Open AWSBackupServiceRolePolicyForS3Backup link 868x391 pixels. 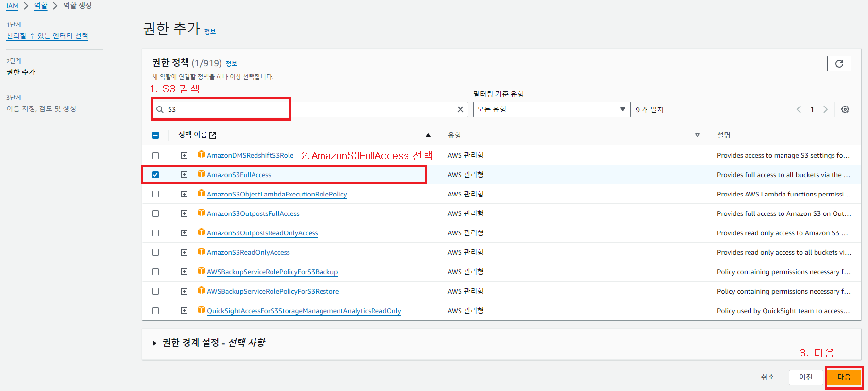pyautogui.click(x=272, y=272)
